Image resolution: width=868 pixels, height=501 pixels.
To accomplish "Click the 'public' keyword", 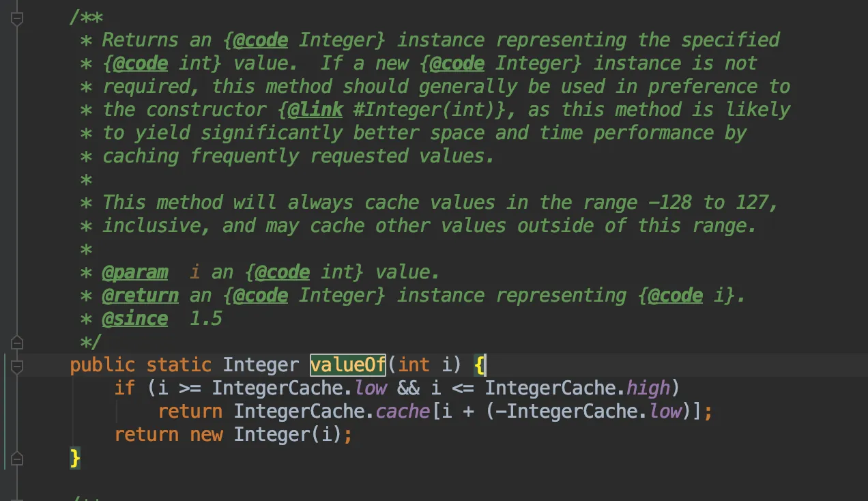I will click(x=102, y=365).
